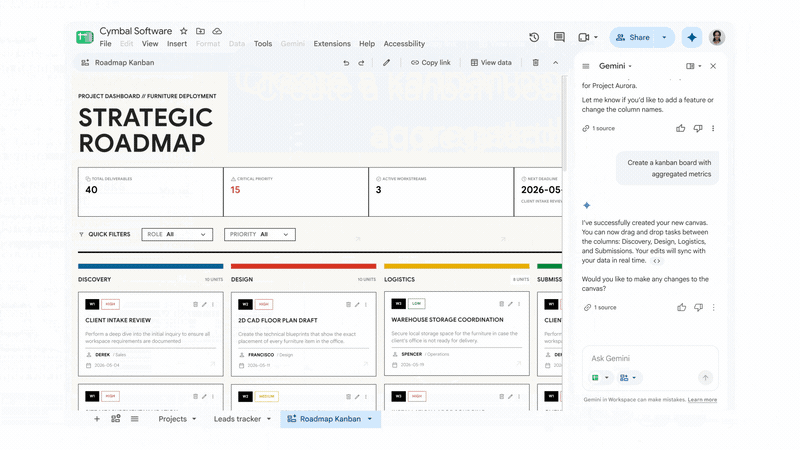Screen dimensions: 800x450
Task: Click the canvas vertical scrollbar
Action: 564,124
